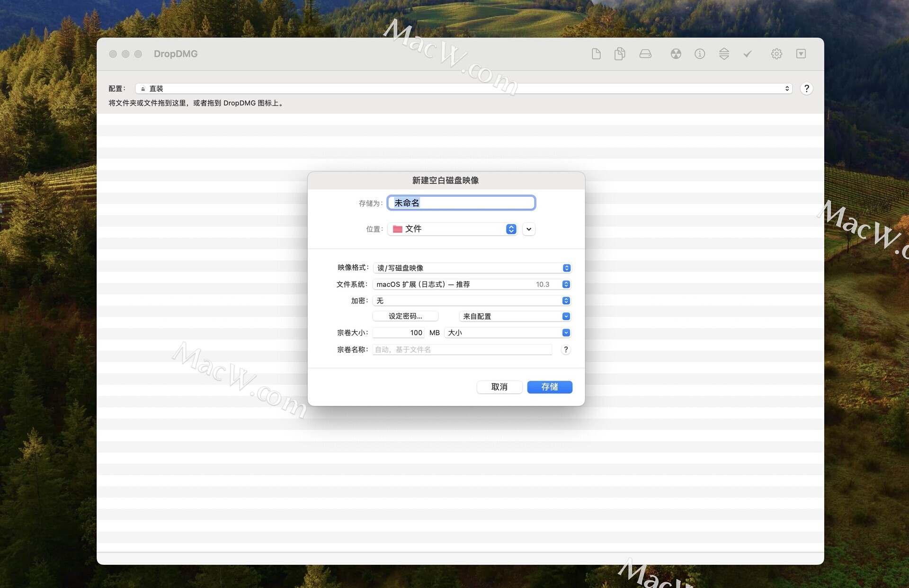Click the 新建空白磁盘映像 dialog title
909x588 pixels.
click(446, 180)
